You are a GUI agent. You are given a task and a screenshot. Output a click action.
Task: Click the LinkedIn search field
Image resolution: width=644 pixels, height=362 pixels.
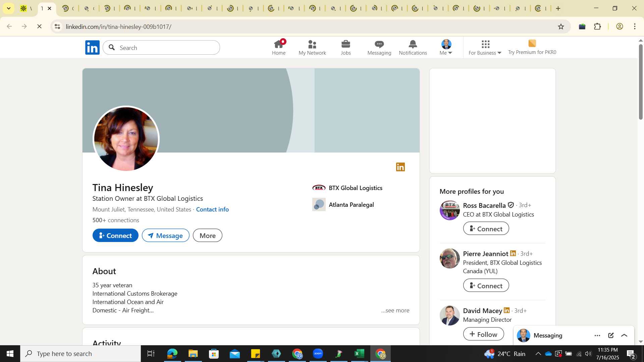pyautogui.click(x=161, y=48)
